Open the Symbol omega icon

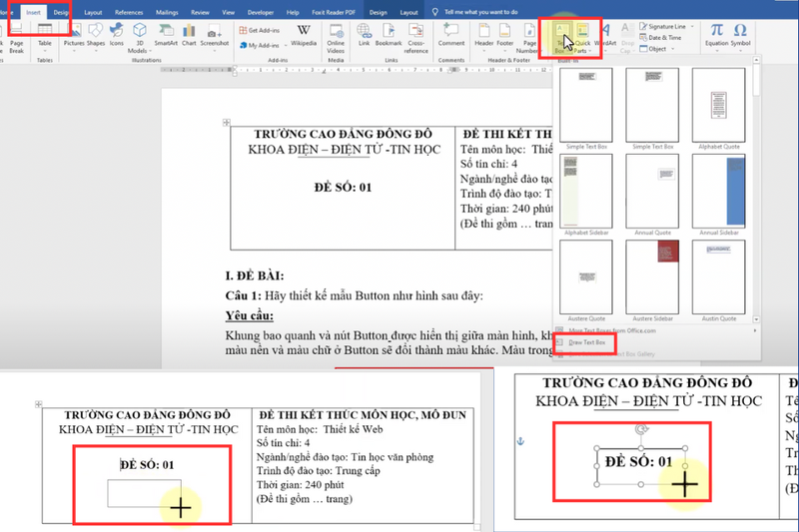point(740,35)
